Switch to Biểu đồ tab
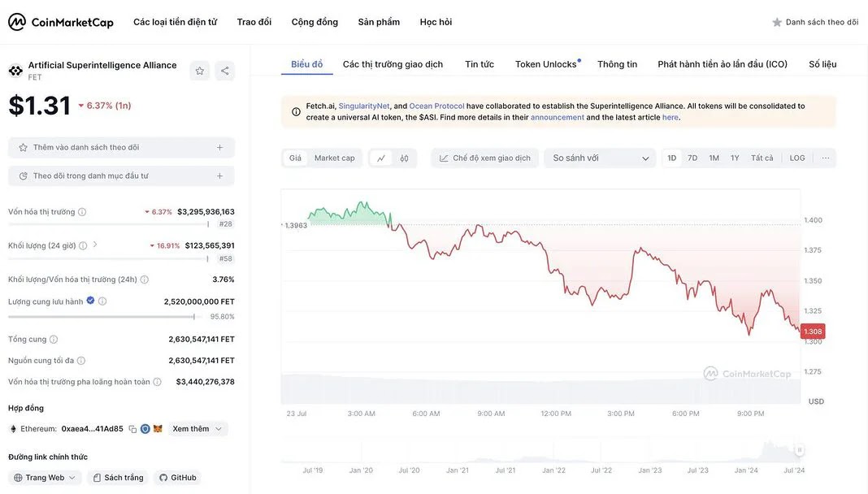Screen dimensions: 868x494 click(x=306, y=64)
